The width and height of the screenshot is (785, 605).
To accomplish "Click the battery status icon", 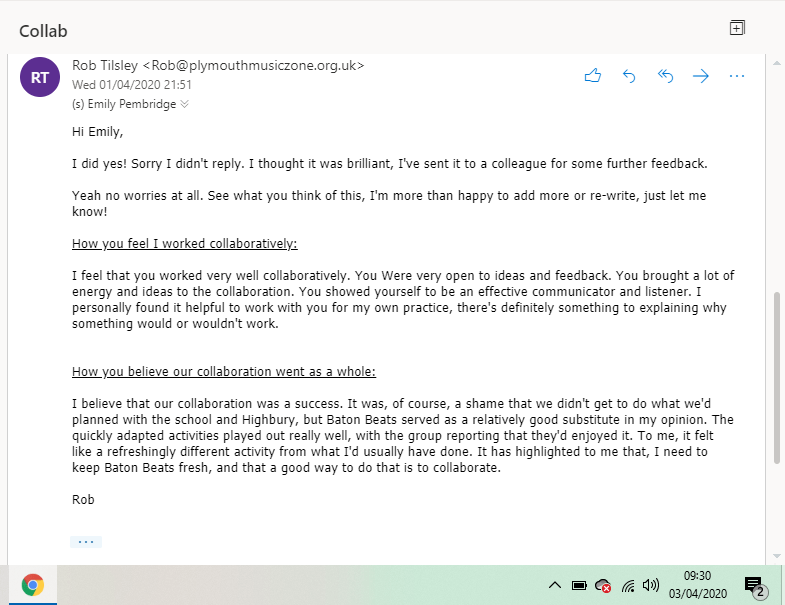I will 579,585.
